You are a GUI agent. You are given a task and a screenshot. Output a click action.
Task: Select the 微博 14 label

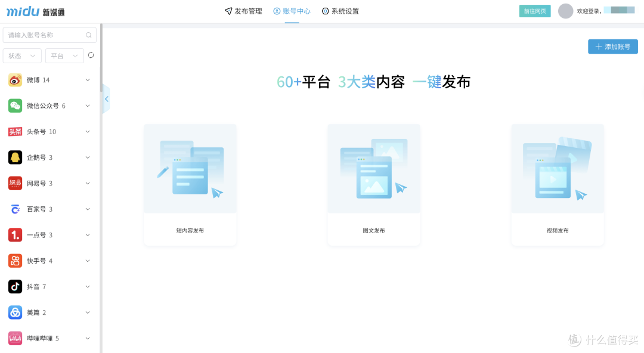[x=38, y=80]
